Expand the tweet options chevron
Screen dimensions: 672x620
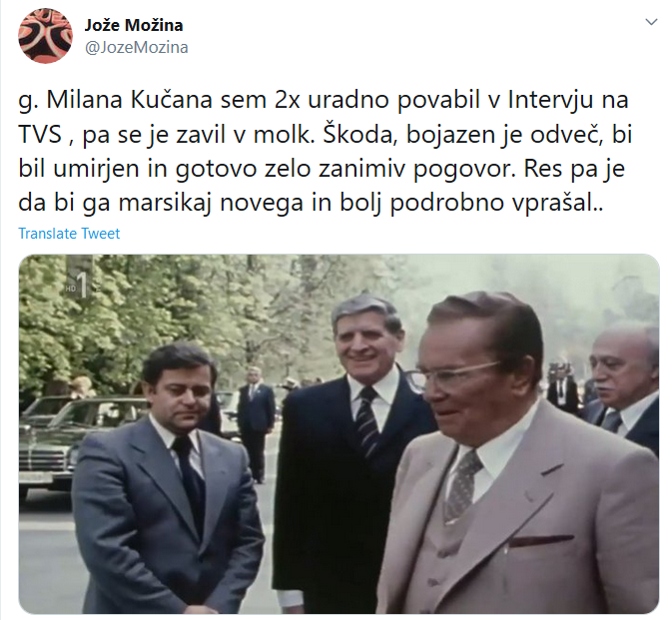point(651,22)
